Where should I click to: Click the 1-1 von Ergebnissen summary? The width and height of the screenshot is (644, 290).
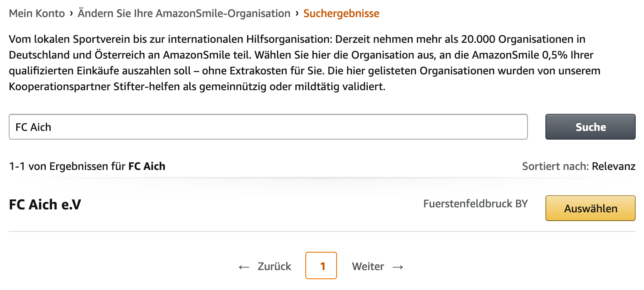click(67, 167)
